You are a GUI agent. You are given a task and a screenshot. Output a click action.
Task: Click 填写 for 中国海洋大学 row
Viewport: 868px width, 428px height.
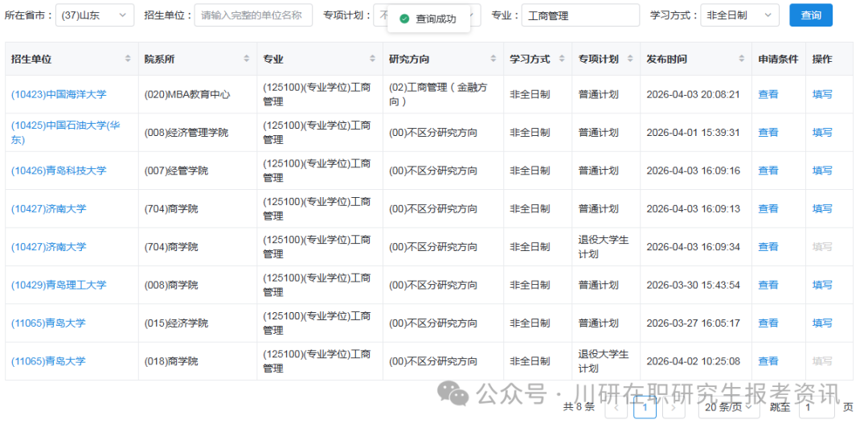pyautogui.click(x=822, y=94)
